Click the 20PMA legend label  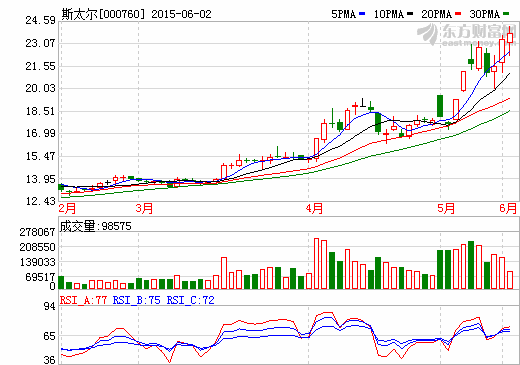(436, 14)
